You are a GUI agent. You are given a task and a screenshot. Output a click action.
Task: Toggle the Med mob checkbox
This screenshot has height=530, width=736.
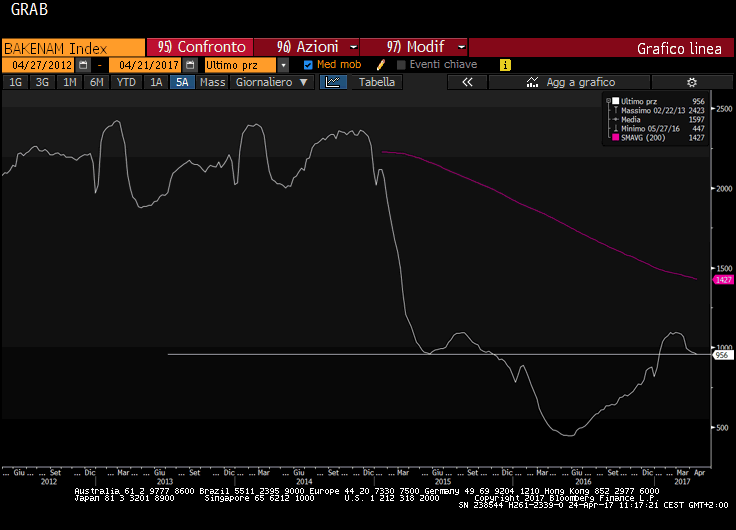coord(308,65)
